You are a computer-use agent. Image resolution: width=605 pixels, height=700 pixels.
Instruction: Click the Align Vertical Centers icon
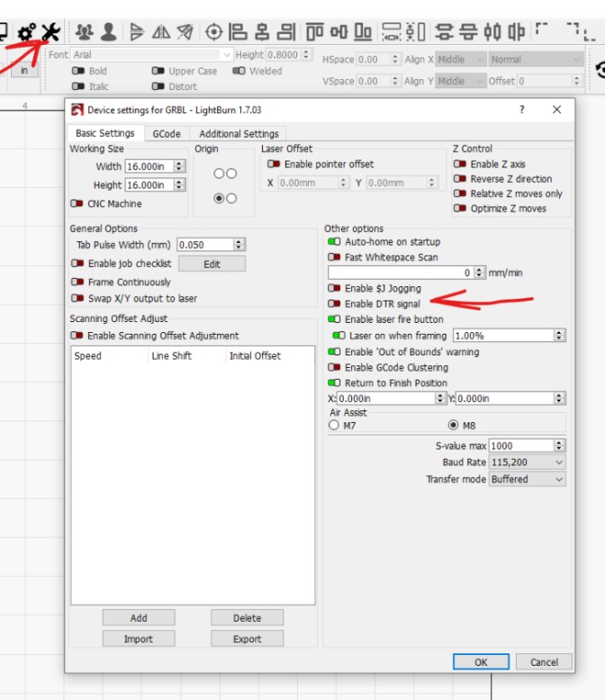click(x=339, y=32)
